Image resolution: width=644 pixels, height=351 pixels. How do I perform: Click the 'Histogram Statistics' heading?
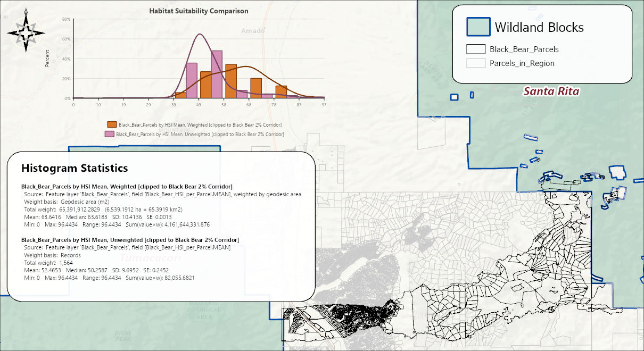coord(75,168)
